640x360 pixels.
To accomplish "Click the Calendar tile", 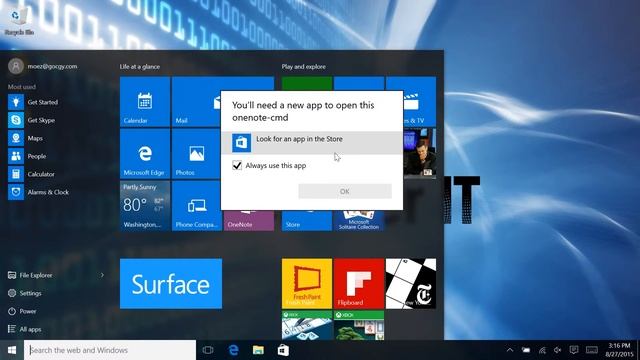I will [145, 102].
